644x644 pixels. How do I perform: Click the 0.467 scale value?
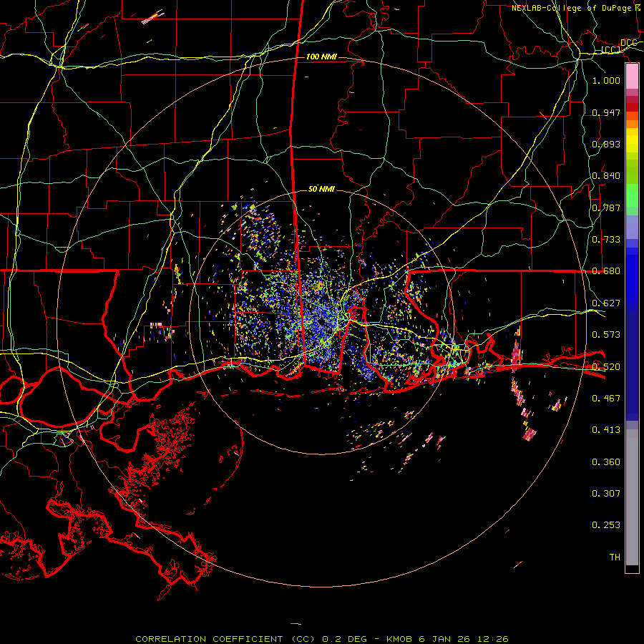[606, 399]
